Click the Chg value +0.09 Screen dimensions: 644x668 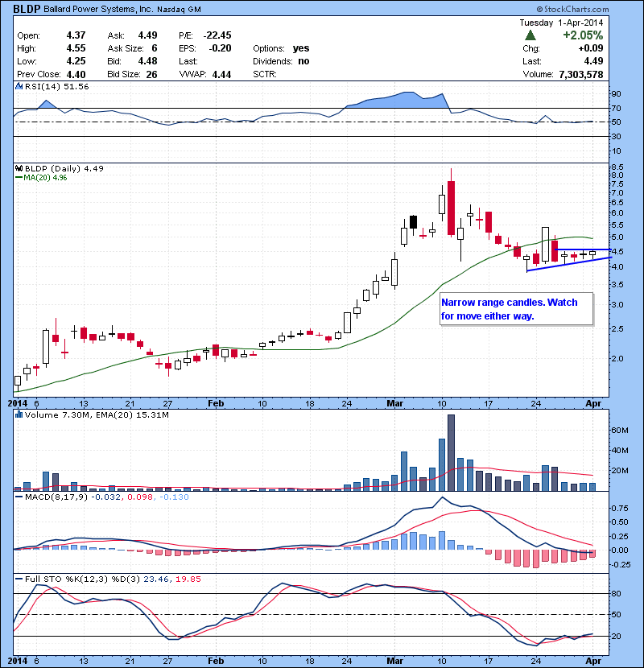pyautogui.click(x=591, y=48)
